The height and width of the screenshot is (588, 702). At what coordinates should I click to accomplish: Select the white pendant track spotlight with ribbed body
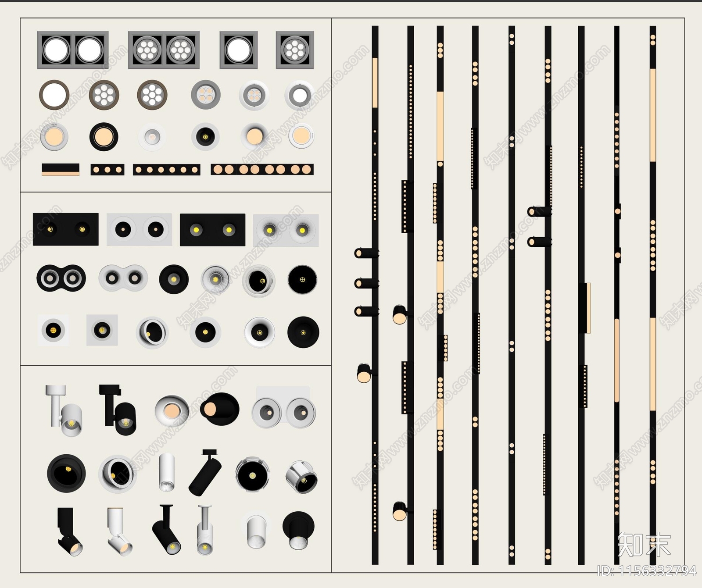(x=205, y=530)
